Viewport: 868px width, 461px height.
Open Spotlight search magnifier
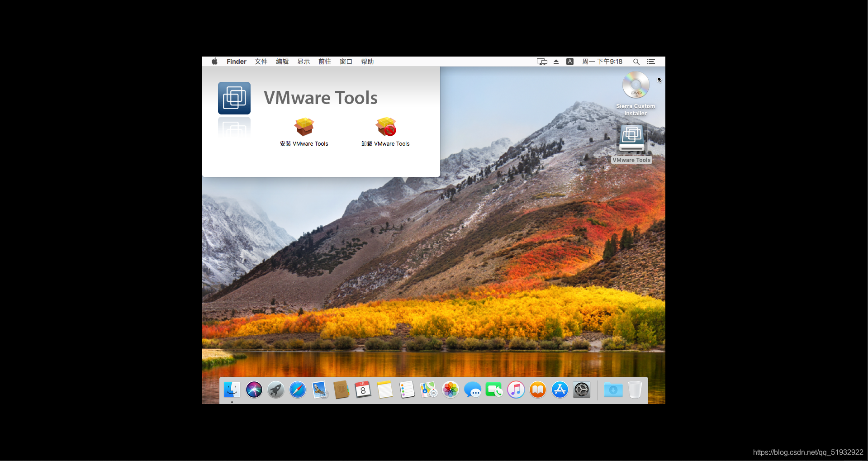coord(636,62)
